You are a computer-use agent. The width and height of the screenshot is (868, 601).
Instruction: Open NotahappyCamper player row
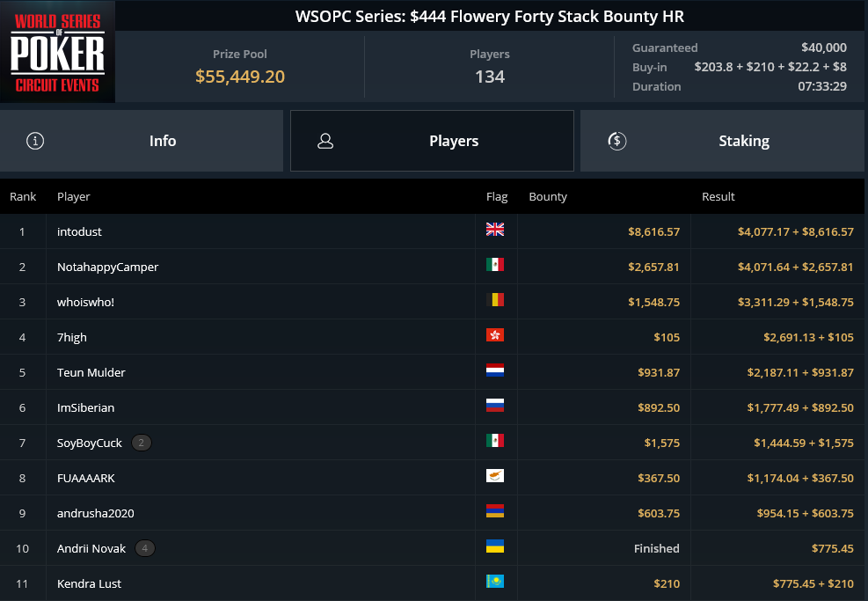432,267
